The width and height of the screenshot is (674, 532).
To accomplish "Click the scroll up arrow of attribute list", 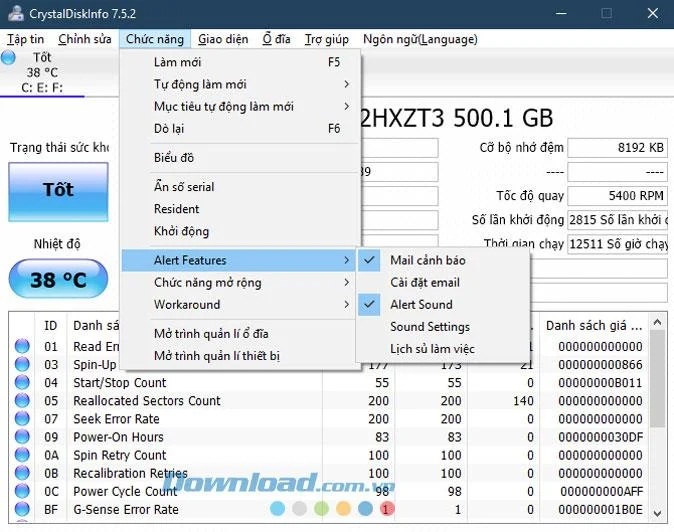I will coord(657,322).
